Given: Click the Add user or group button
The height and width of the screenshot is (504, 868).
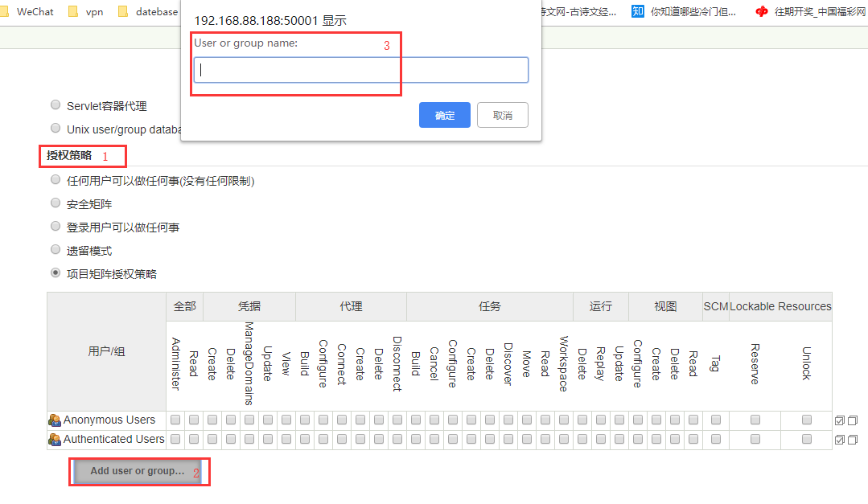Looking at the screenshot, I should (x=138, y=471).
